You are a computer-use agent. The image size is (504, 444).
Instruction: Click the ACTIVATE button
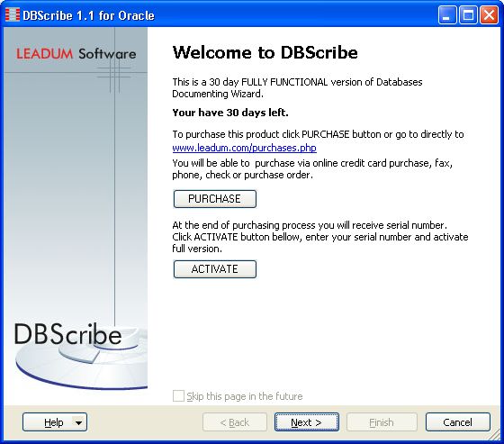point(215,269)
